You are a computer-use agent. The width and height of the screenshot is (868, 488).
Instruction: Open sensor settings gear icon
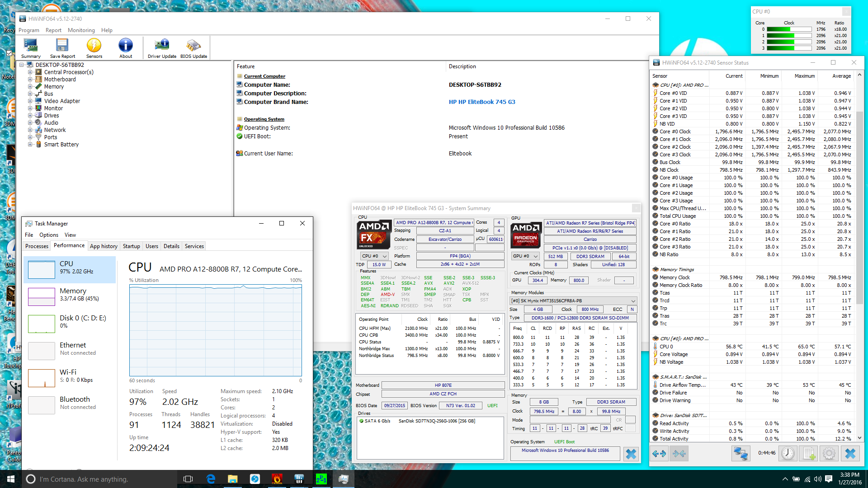(x=829, y=453)
